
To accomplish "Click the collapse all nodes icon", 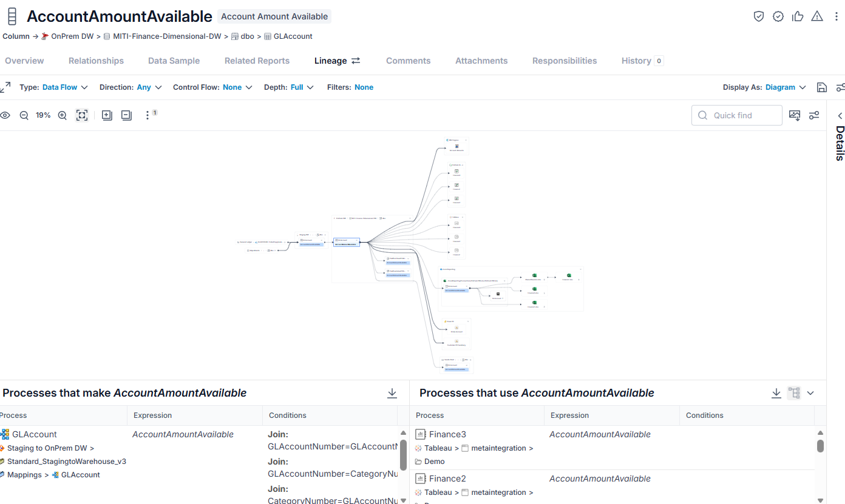I will click(x=126, y=115).
